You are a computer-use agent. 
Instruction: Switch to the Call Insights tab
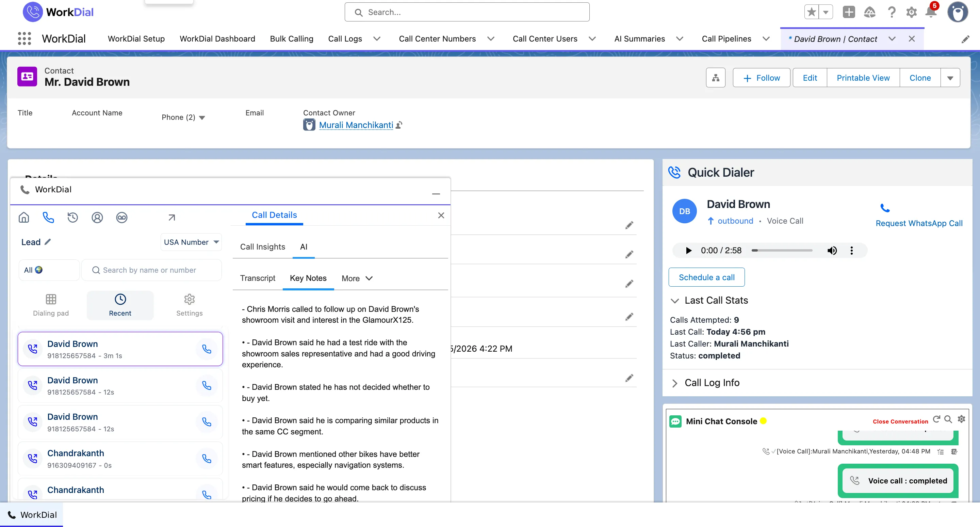(262, 246)
